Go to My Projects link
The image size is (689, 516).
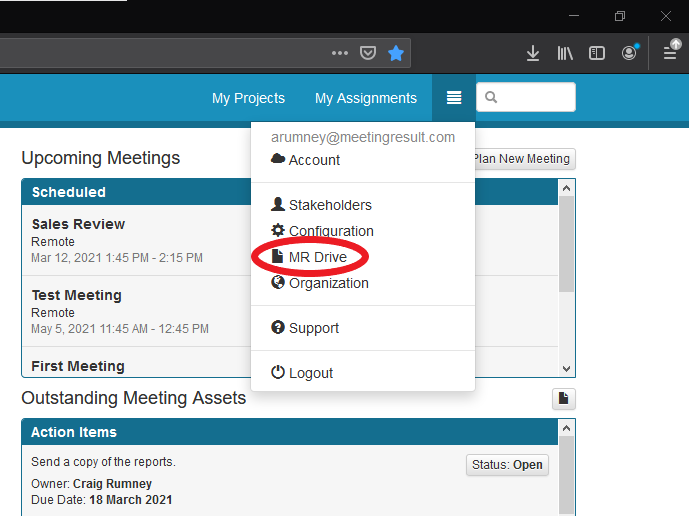pyautogui.click(x=248, y=98)
